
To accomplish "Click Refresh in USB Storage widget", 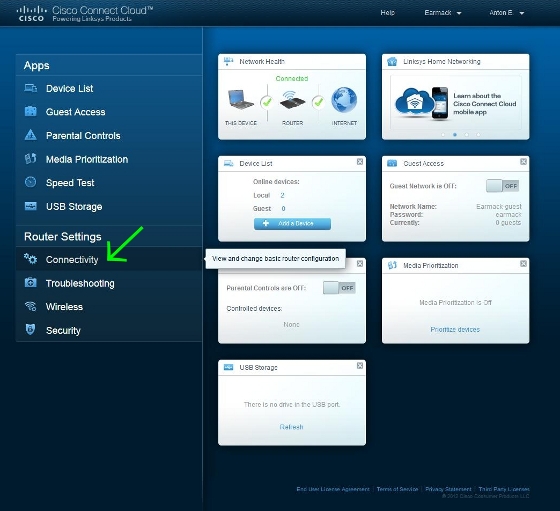I will (x=291, y=427).
